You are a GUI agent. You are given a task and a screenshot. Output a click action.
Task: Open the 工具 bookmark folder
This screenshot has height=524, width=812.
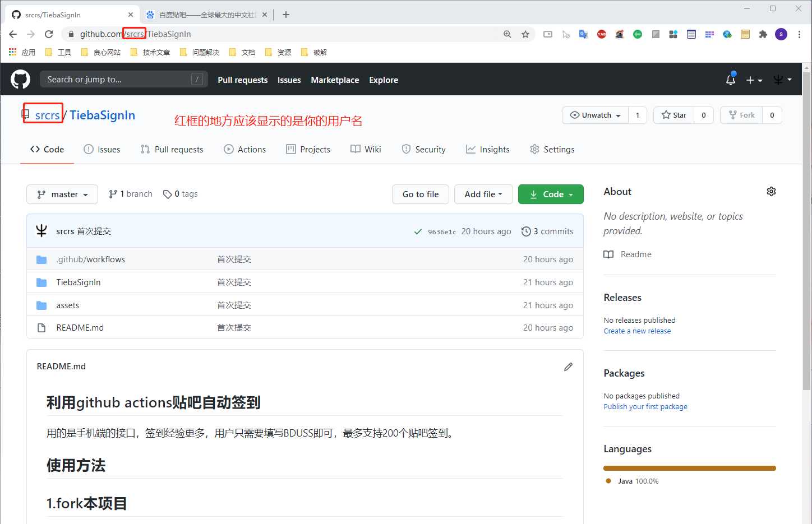pos(58,52)
